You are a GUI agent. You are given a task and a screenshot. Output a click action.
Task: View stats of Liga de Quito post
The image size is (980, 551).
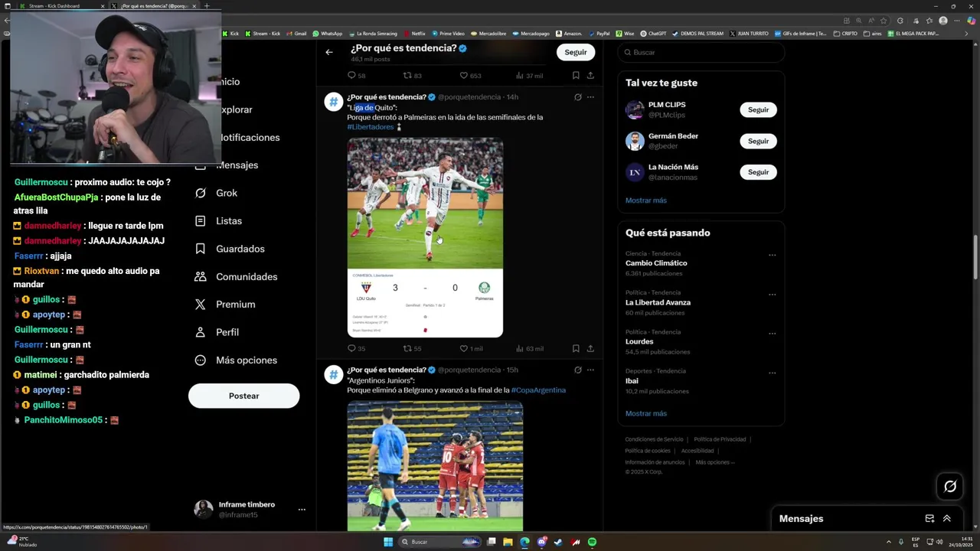530,348
